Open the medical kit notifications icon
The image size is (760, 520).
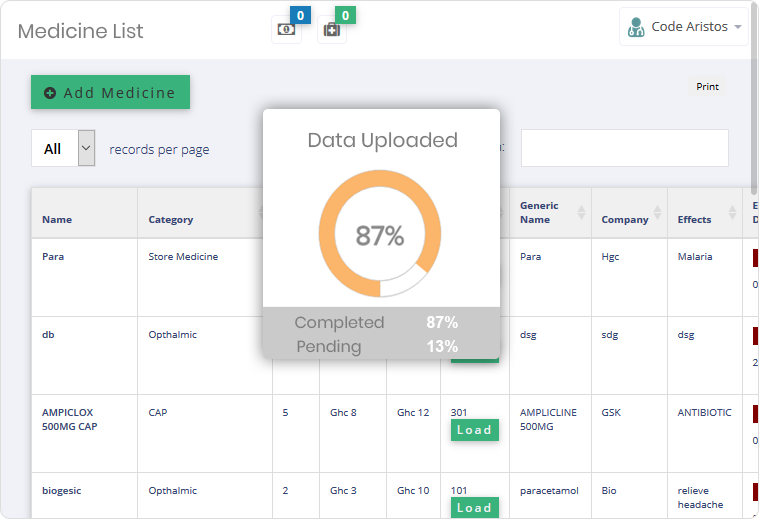click(x=332, y=30)
